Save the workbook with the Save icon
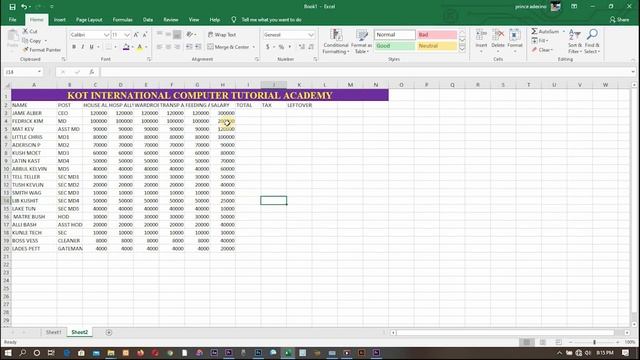Screen dimensions: 640x360 [12, 7]
